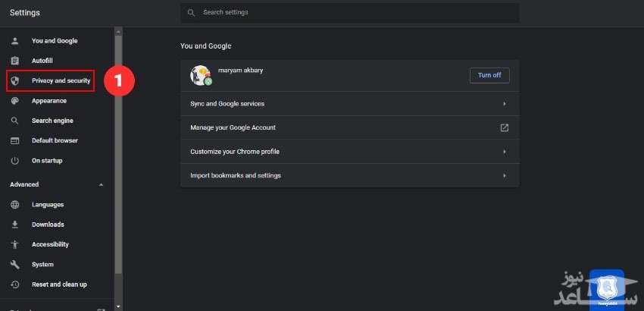The image size is (644, 311).
Task: Open Import bookmarks and settings arrow
Action: 504,176
